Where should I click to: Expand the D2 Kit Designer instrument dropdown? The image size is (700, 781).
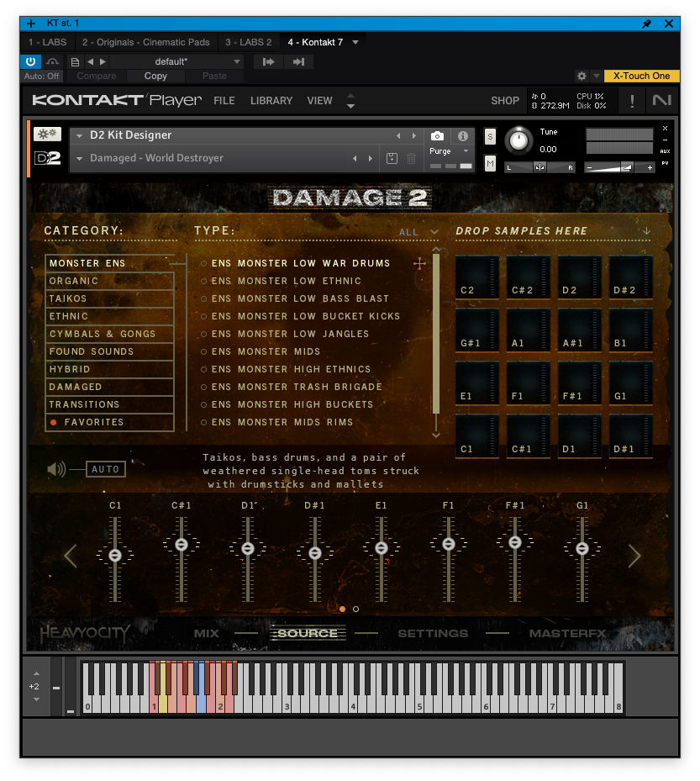click(x=79, y=135)
